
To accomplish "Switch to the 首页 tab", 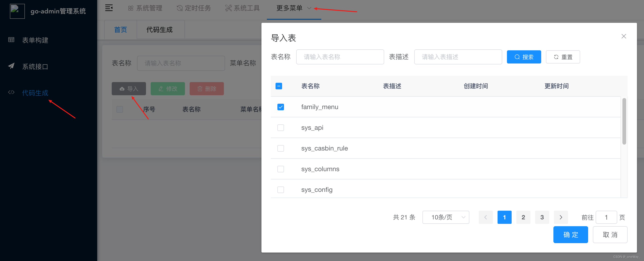I will point(120,30).
